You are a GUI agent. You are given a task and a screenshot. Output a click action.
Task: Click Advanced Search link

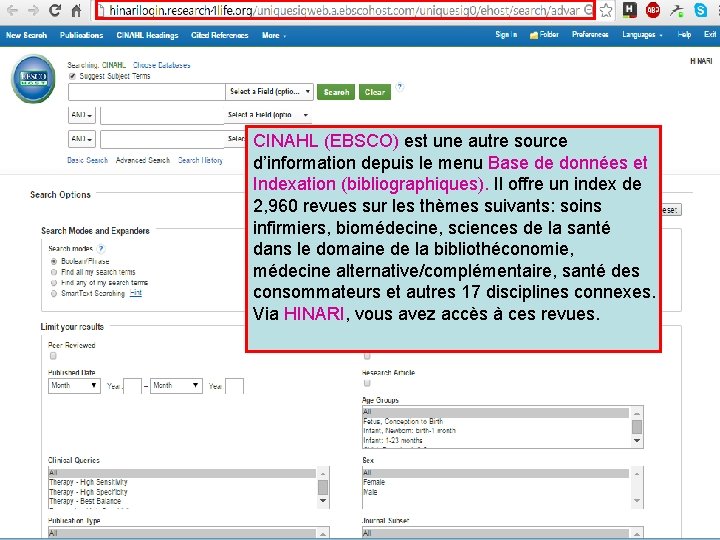(143, 160)
